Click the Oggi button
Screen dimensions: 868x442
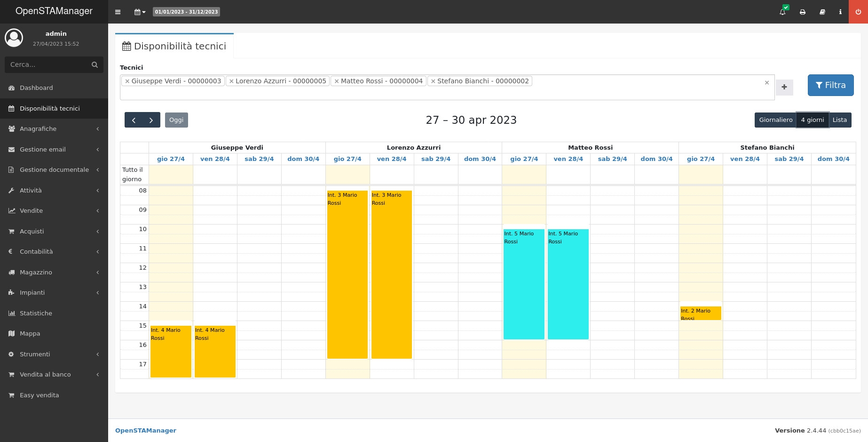tap(176, 120)
